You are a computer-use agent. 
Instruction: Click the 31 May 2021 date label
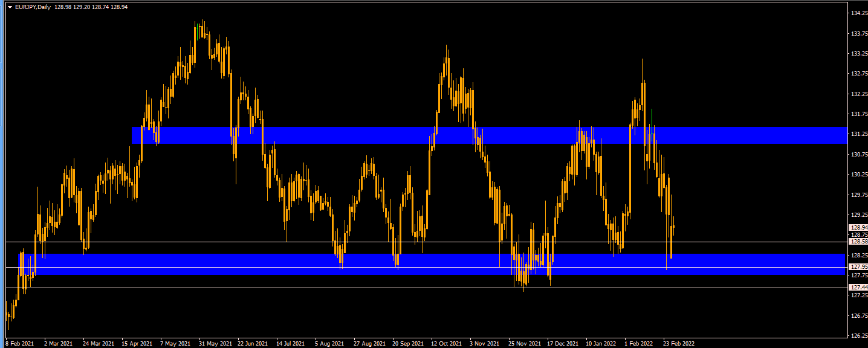tap(215, 343)
